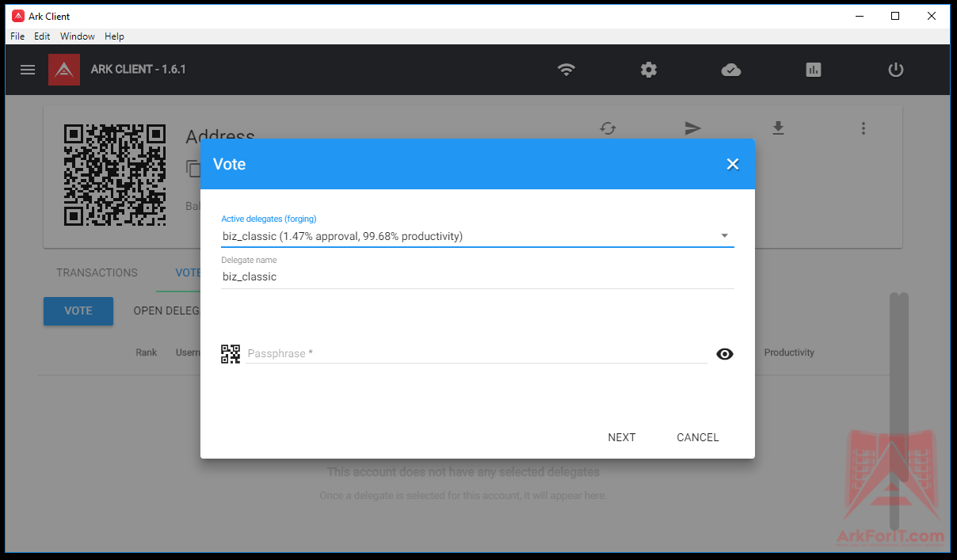Open the Window menu
This screenshot has width=957, height=560.
click(78, 36)
